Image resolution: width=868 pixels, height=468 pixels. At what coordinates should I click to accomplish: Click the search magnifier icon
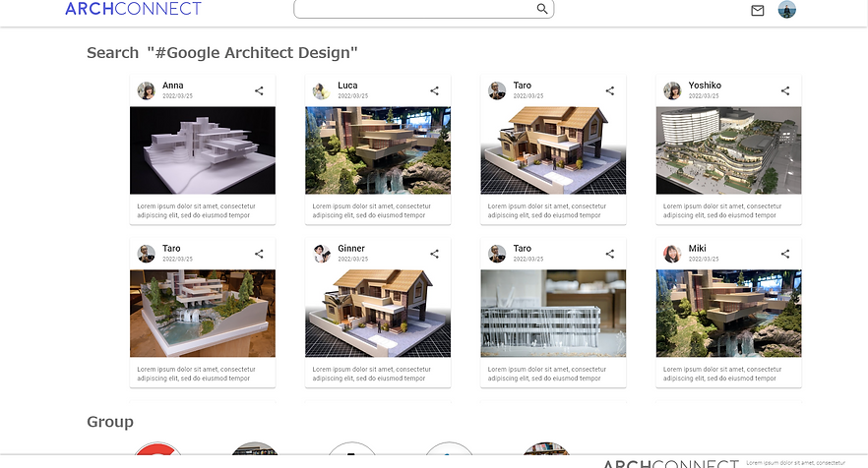pos(542,9)
